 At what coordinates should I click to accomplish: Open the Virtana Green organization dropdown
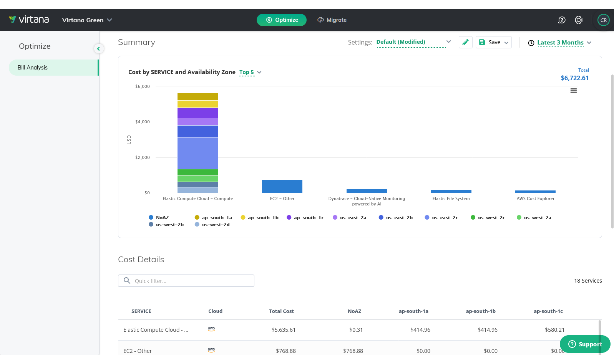(x=87, y=20)
